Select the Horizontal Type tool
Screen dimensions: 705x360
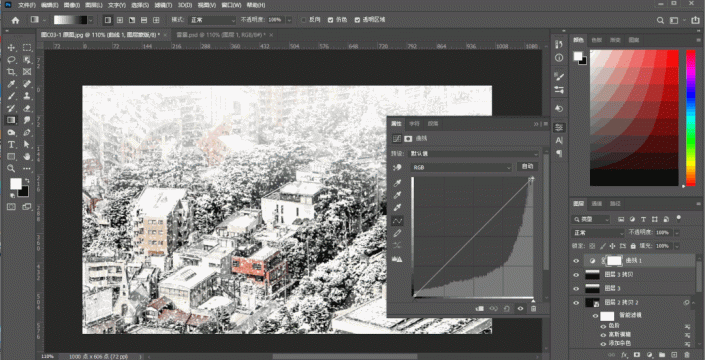(x=12, y=144)
